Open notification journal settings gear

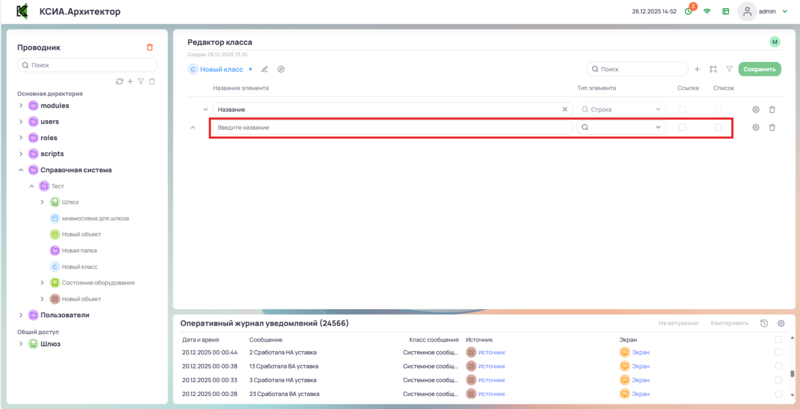click(x=780, y=323)
